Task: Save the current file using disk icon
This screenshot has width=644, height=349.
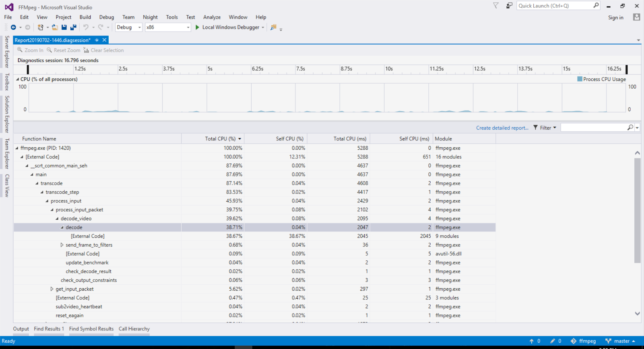Action: click(x=64, y=27)
